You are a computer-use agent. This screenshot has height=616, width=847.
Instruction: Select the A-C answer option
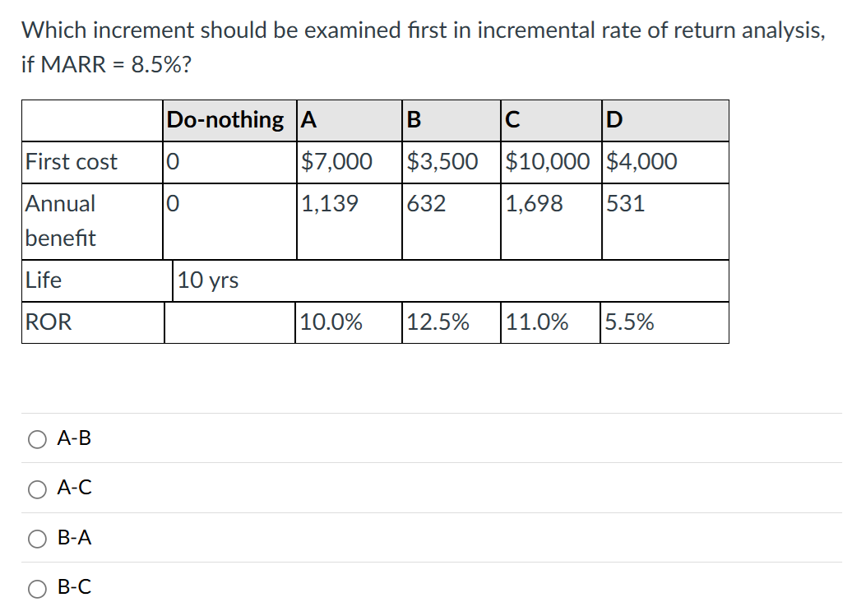tap(36, 489)
